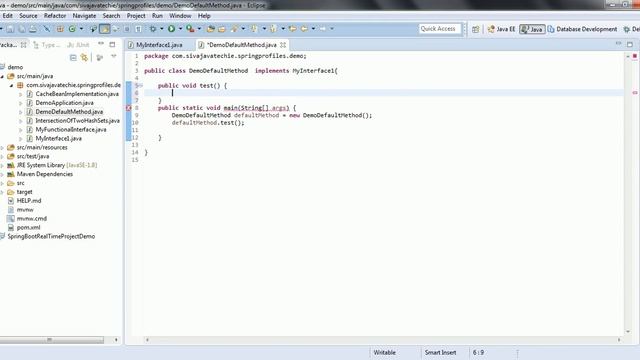Open the Run configurations dropdown arrow
The image size is (640, 360).
tap(180, 29)
